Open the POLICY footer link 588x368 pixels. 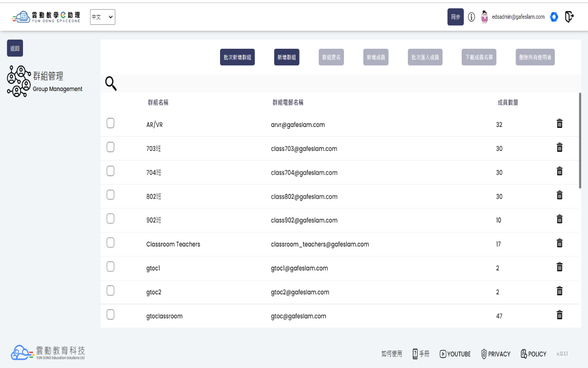point(533,354)
